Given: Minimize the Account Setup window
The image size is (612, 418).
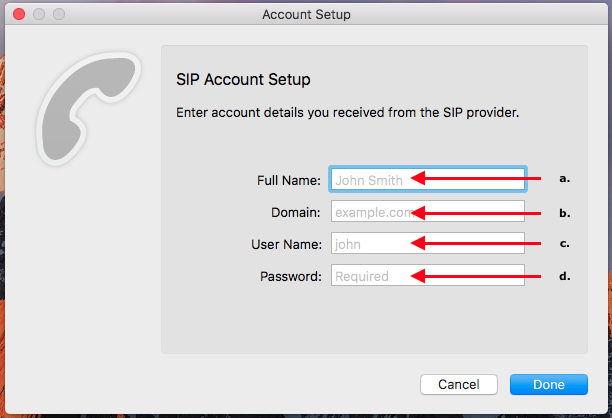Looking at the screenshot, I should pyautogui.click(x=39, y=15).
